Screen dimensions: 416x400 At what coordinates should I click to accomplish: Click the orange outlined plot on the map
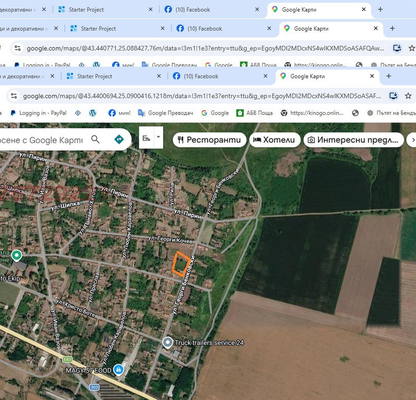[x=181, y=264]
